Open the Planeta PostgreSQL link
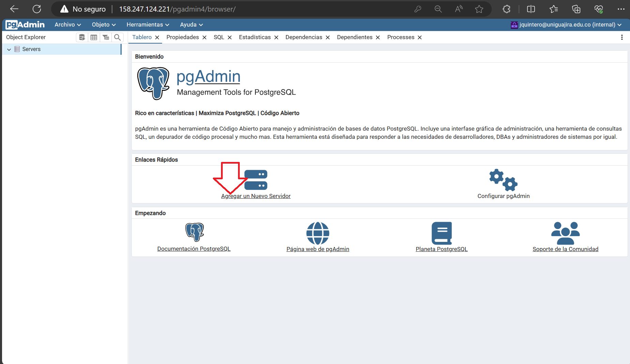Viewport: 630px width, 364px height. (442, 249)
